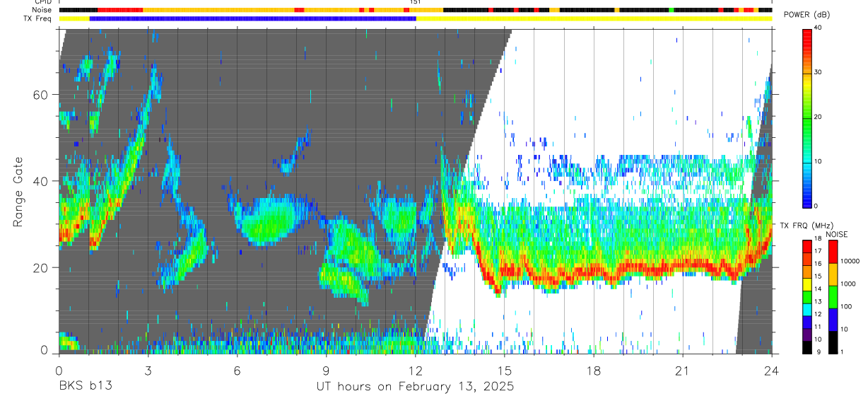Select the red 17–18 MHz swatch in the TX FRQ legend
Image resolution: width=868 pixels, height=401 pixels.
pos(807,247)
